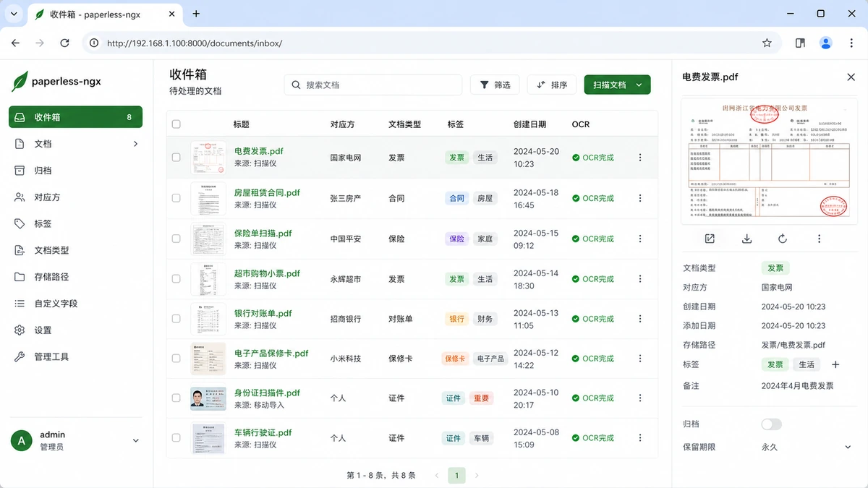Open the detail panel's open-in-new-window icon
Viewport: 868px width, 488px height.
(710, 239)
